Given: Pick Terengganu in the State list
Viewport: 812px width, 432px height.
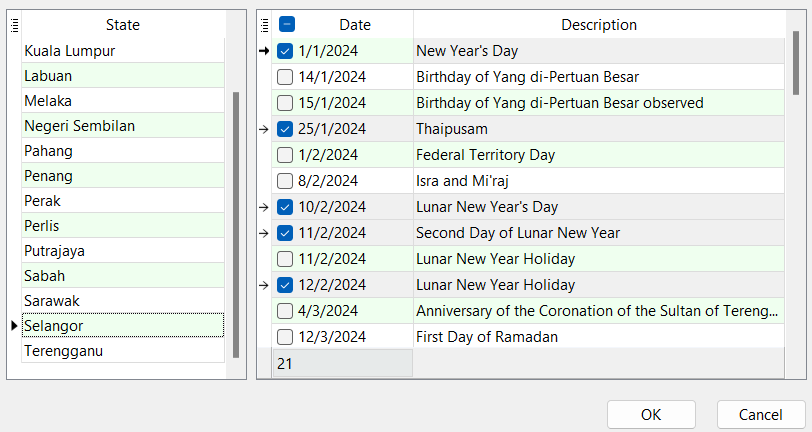Looking at the screenshot, I should [64, 351].
